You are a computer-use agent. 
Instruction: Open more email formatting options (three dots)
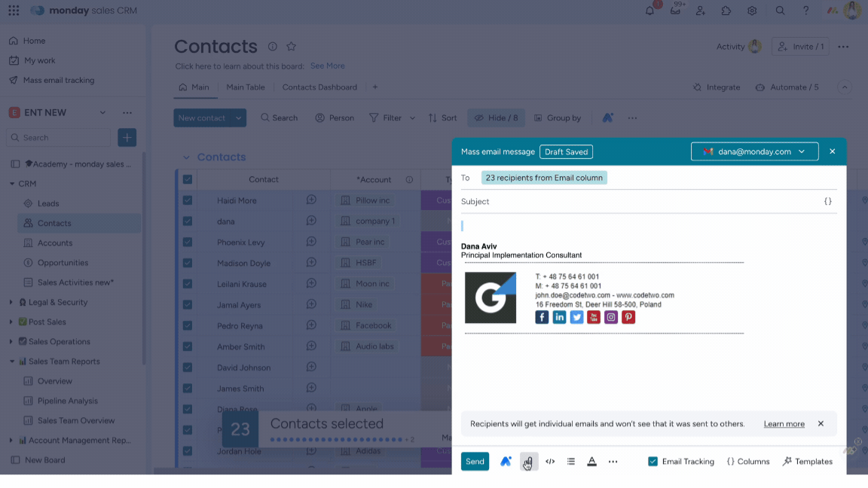tap(613, 462)
